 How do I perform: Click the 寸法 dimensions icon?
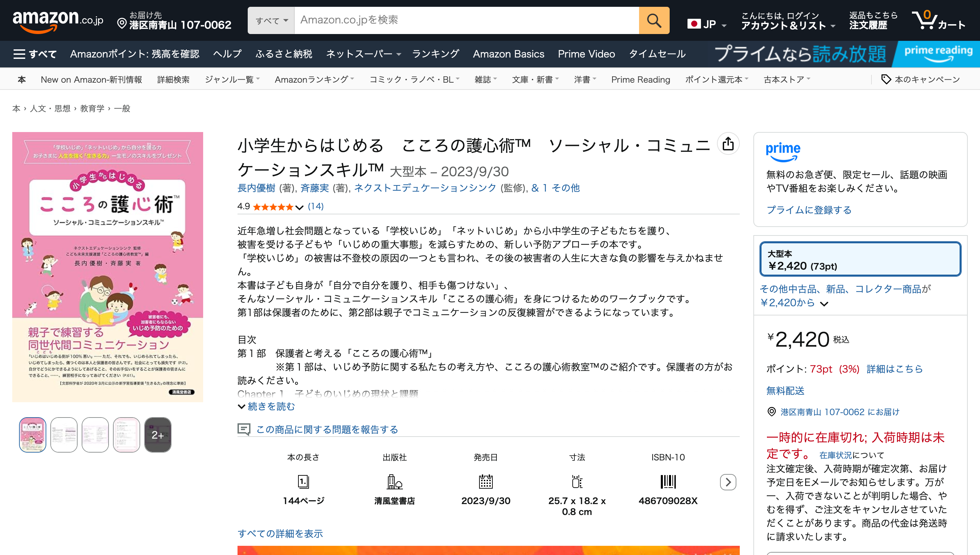click(x=577, y=482)
